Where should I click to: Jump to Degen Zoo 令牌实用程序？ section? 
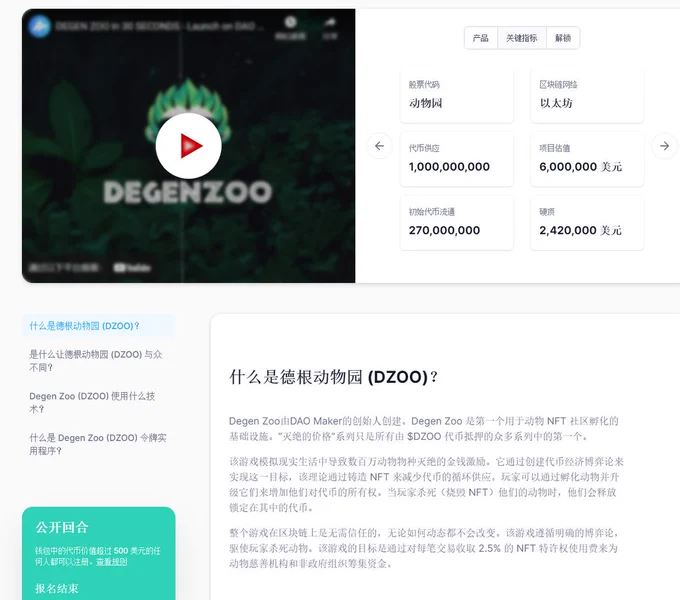98,444
